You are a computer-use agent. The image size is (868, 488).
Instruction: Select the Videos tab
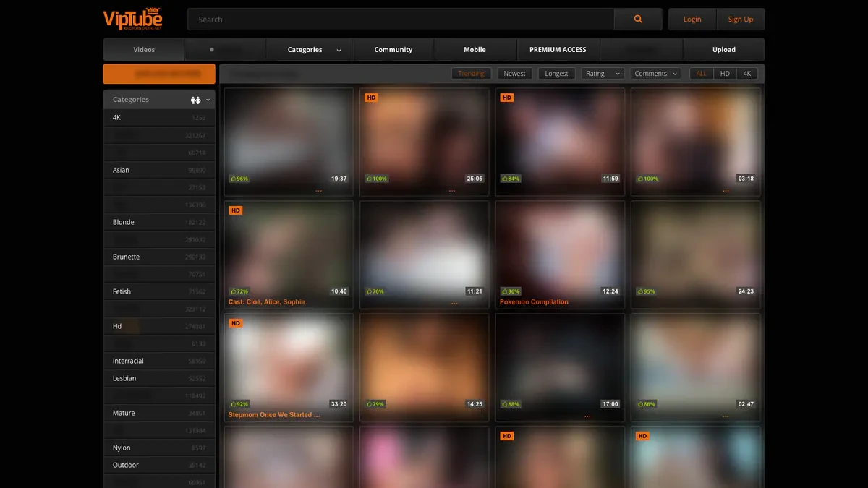click(144, 50)
